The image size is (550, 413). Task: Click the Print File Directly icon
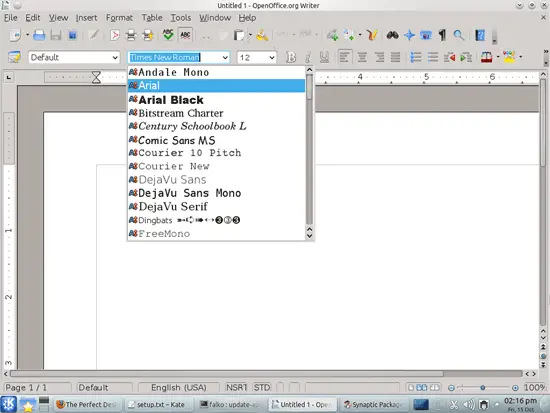tap(131, 35)
